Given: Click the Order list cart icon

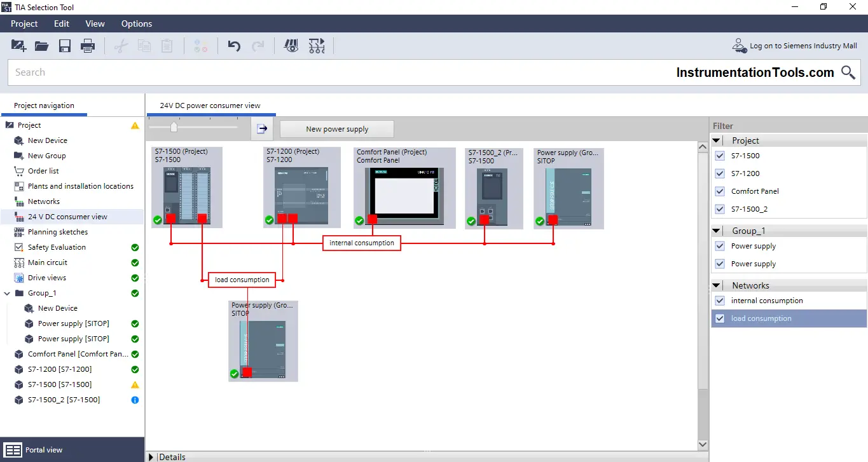Looking at the screenshot, I should (x=18, y=171).
